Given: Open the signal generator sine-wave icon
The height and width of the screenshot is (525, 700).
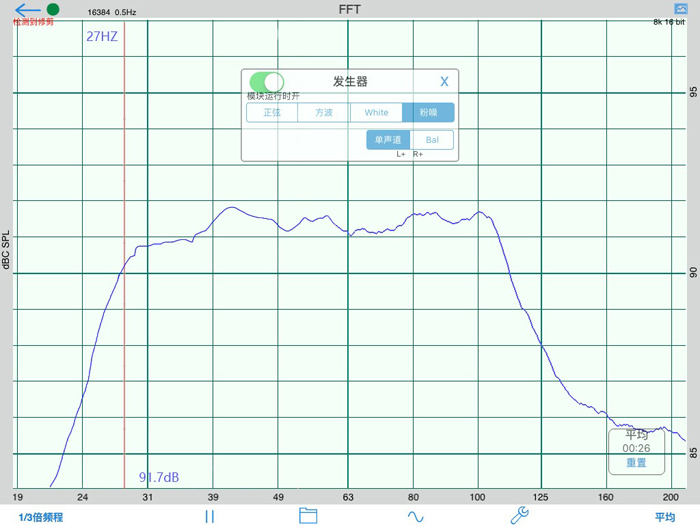Looking at the screenshot, I should coord(414,516).
